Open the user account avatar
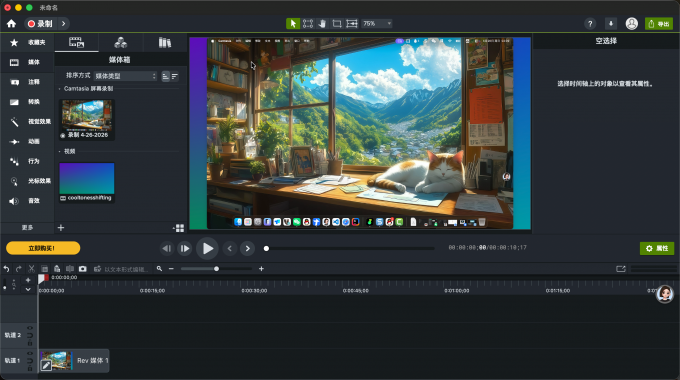 point(631,23)
